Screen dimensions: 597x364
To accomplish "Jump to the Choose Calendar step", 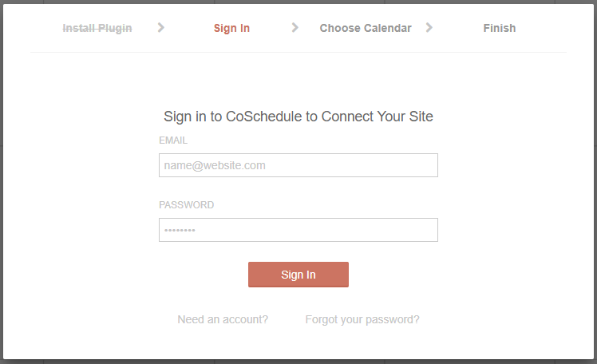I will pos(366,28).
